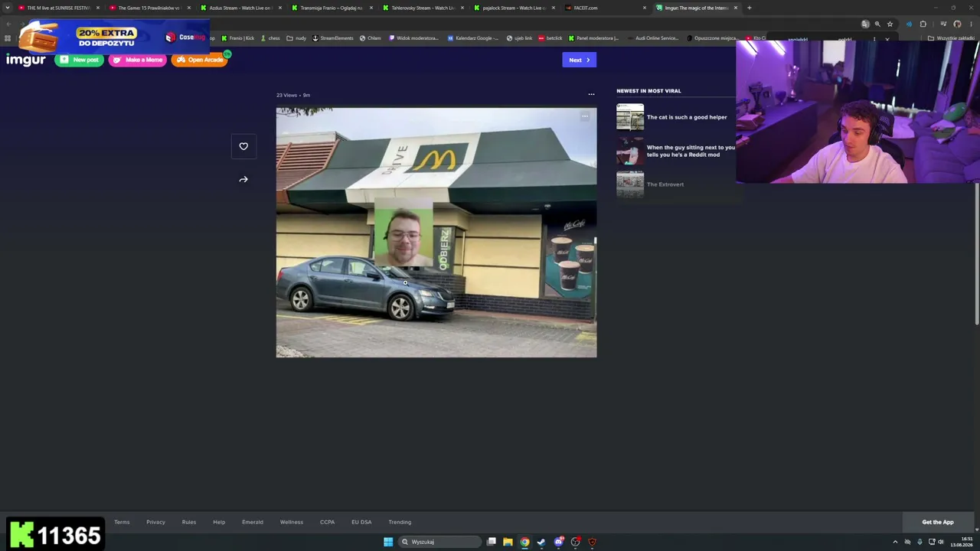Viewport: 980px width, 551px height.
Task: Open the Emerald footer link
Action: (253, 522)
